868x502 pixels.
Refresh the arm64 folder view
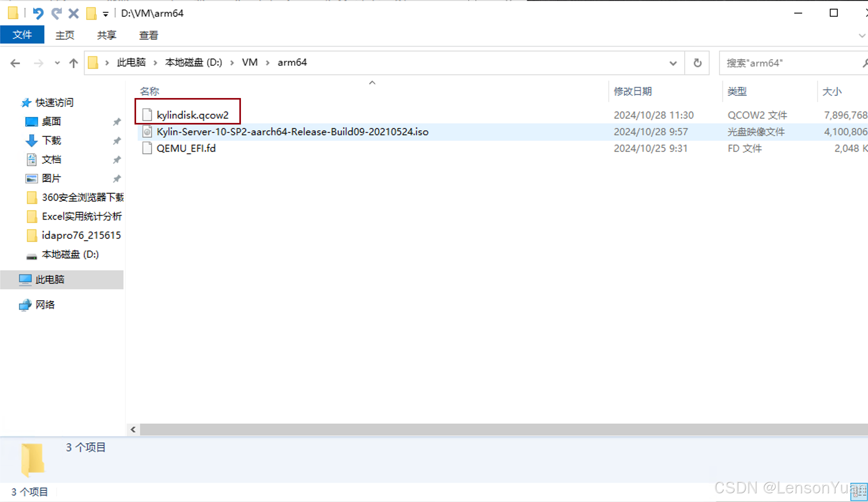(697, 63)
